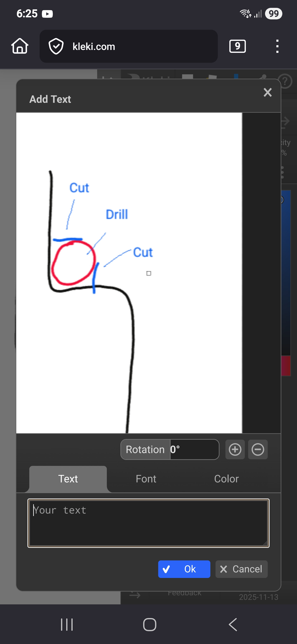Tap the site security shield icon
This screenshot has width=297, height=644.
pyautogui.click(x=56, y=46)
